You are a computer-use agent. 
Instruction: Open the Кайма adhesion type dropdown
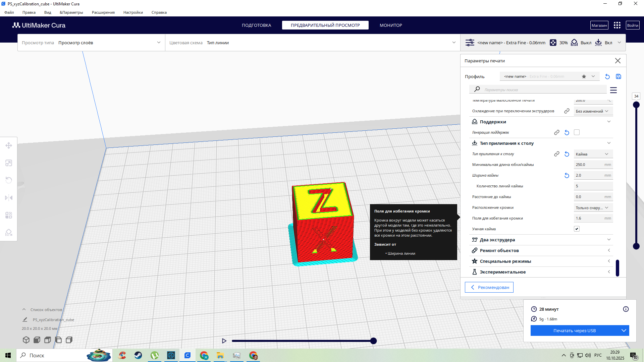tap(592, 154)
